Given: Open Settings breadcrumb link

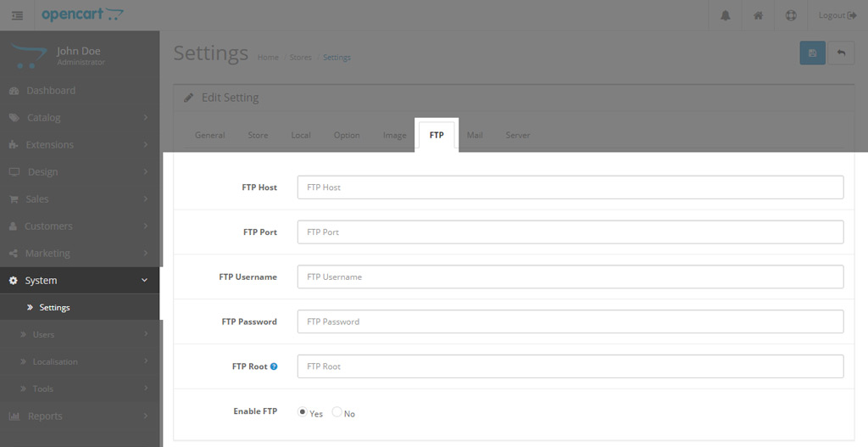Looking at the screenshot, I should click(x=337, y=58).
